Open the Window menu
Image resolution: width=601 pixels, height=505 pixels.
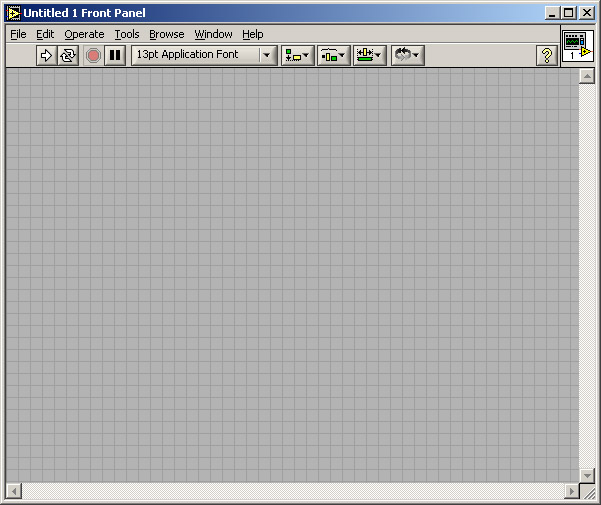click(213, 34)
